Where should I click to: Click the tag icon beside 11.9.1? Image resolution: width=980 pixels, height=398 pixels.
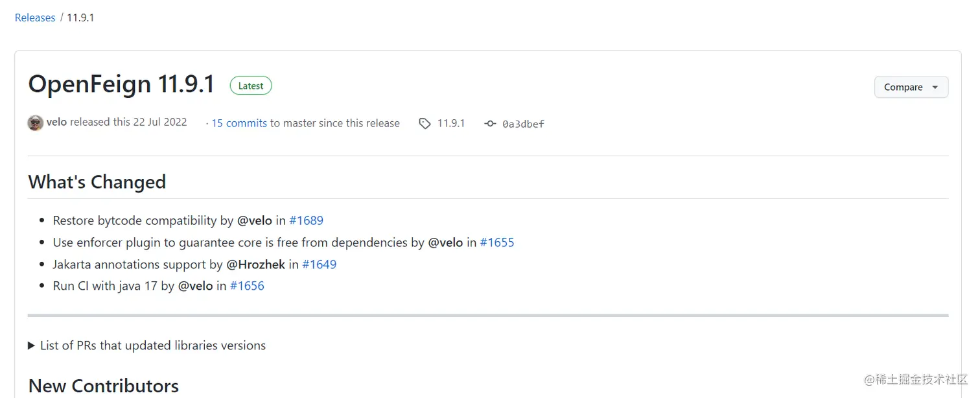coord(425,123)
